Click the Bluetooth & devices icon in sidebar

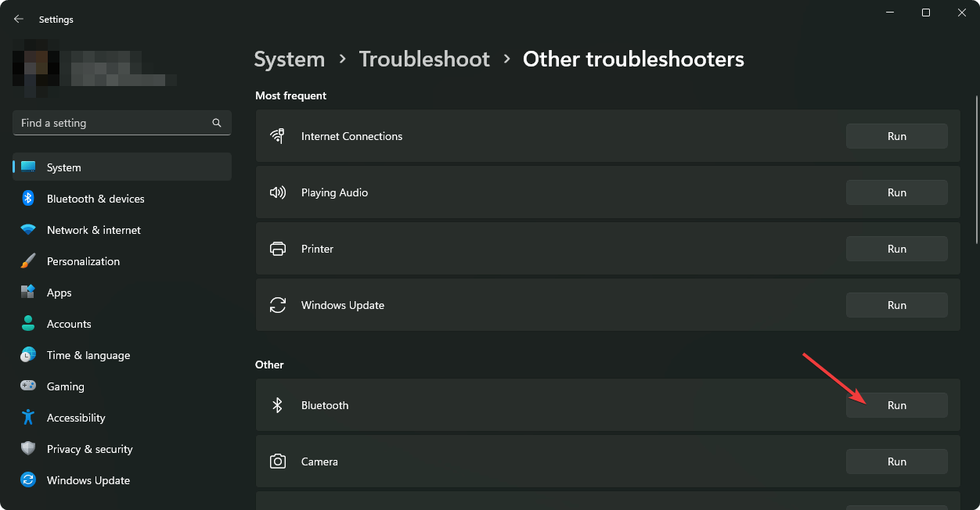click(28, 199)
